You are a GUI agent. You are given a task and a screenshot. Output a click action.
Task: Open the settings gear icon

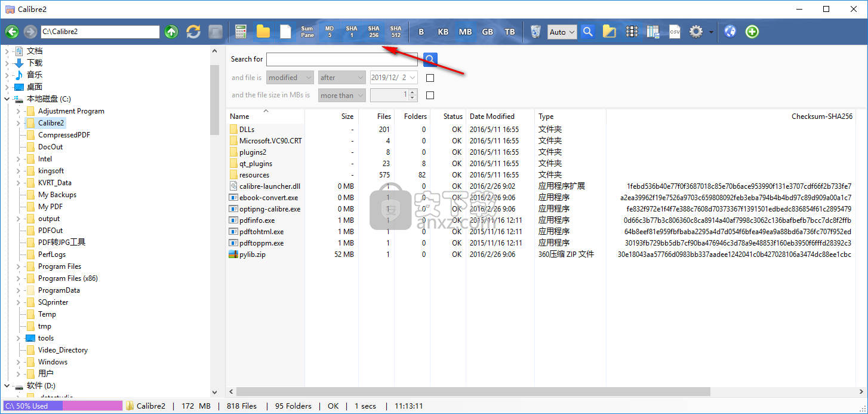(696, 32)
